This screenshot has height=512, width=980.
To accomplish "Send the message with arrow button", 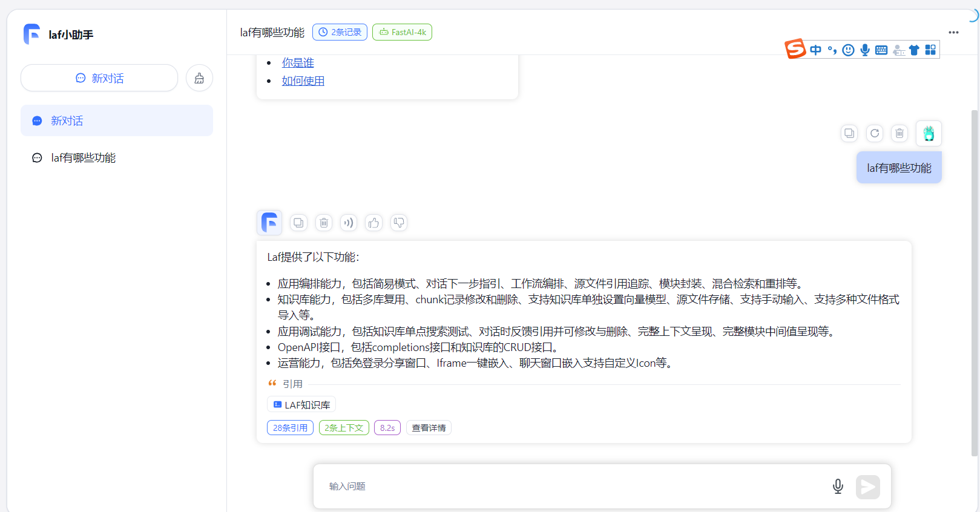I will pyautogui.click(x=868, y=487).
